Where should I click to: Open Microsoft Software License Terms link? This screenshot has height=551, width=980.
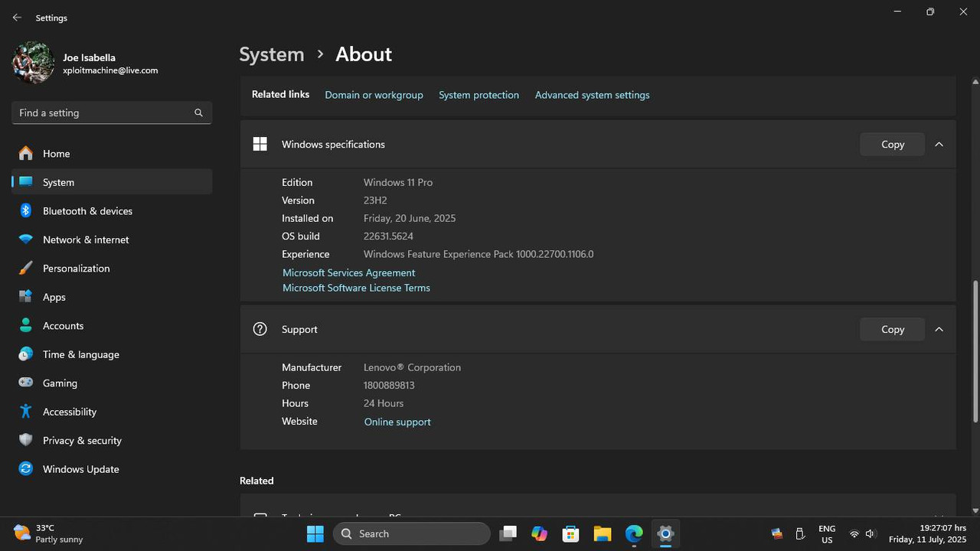pos(356,288)
